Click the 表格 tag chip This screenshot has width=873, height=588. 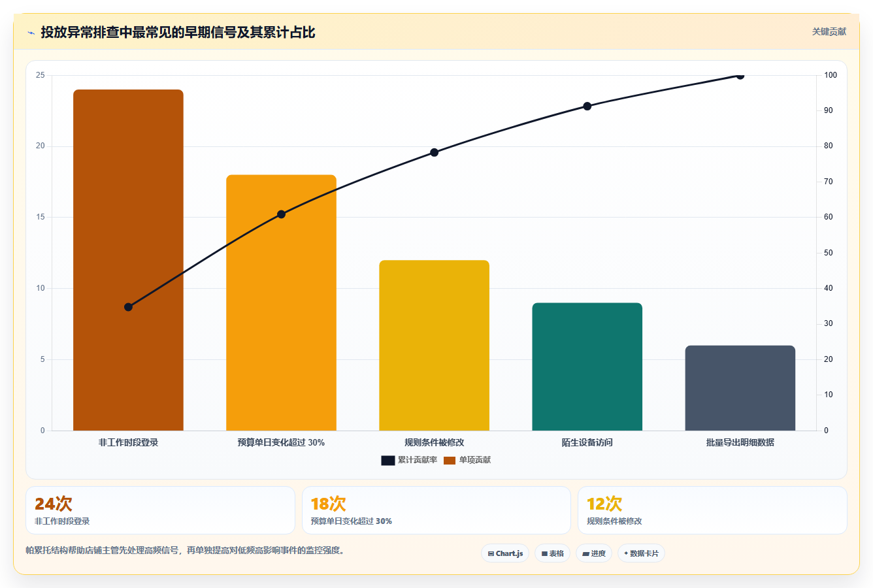click(x=552, y=553)
